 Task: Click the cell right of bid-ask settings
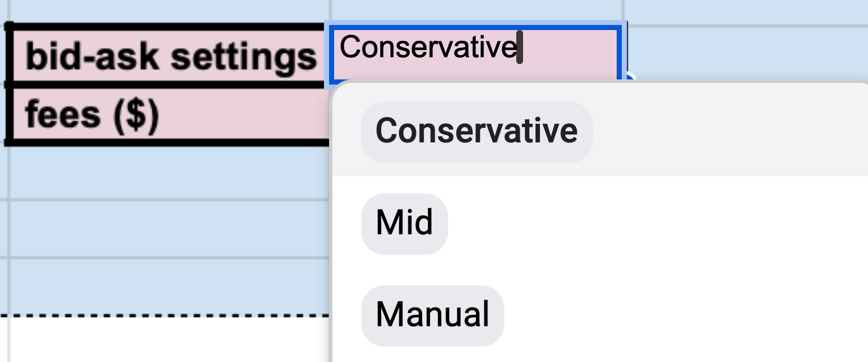pos(477,51)
